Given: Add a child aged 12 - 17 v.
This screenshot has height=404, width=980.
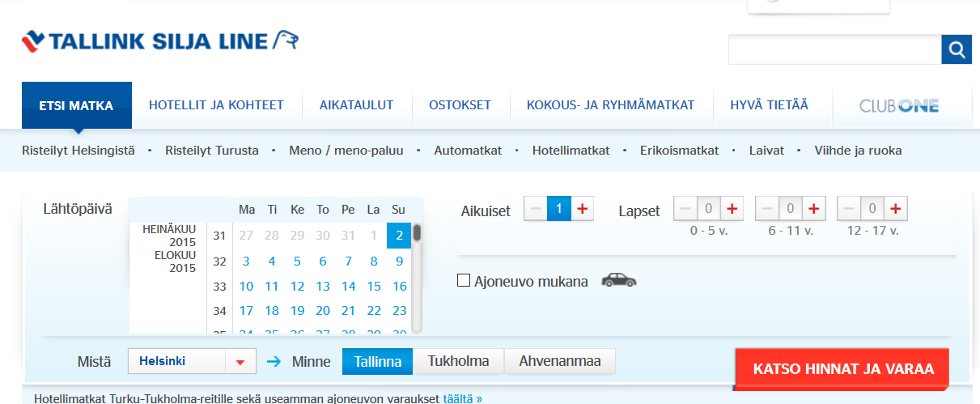Looking at the screenshot, I should tap(895, 210).
